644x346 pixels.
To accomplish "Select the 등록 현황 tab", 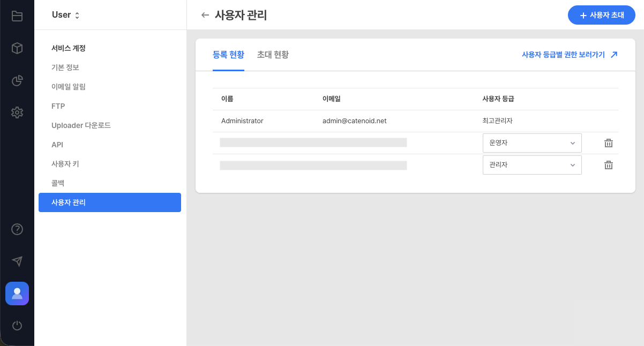I will 229,54.
